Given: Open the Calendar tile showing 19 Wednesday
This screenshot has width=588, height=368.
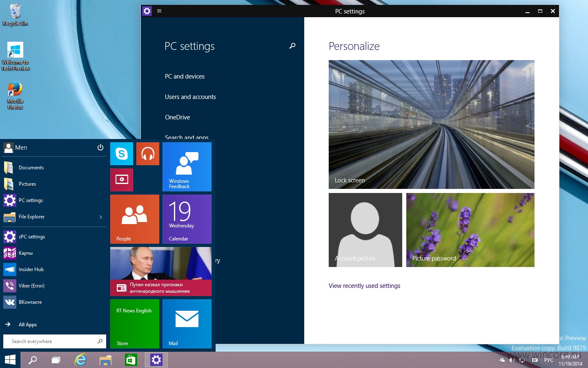Looking at the screenshot, I should 187,219.
